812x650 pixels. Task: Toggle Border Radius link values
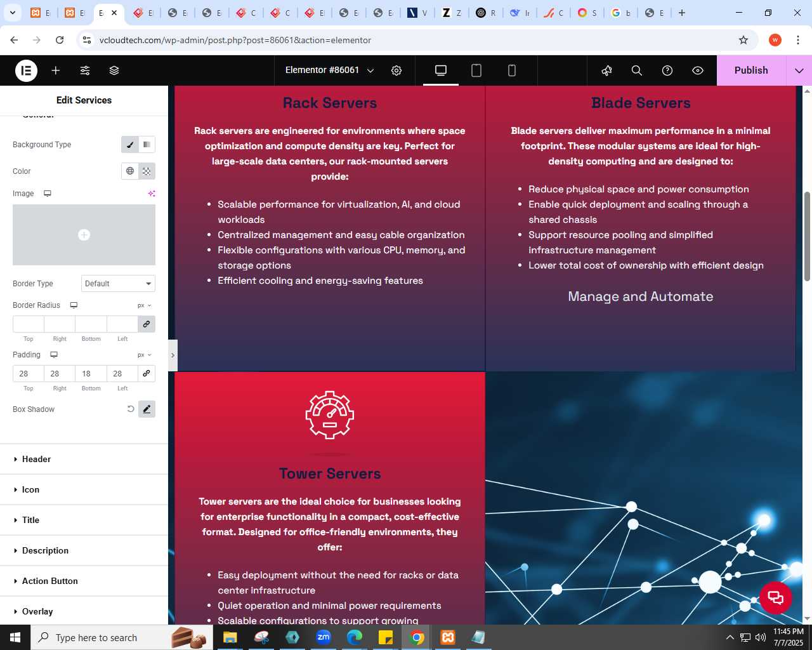pyautogui.click(x=147, y=324)
